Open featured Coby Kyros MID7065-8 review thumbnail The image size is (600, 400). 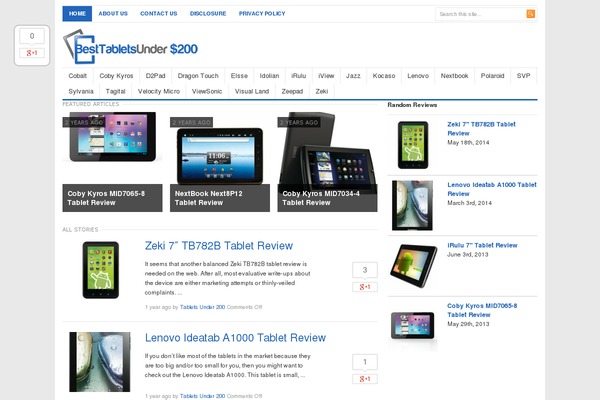(x=112, y=147)
